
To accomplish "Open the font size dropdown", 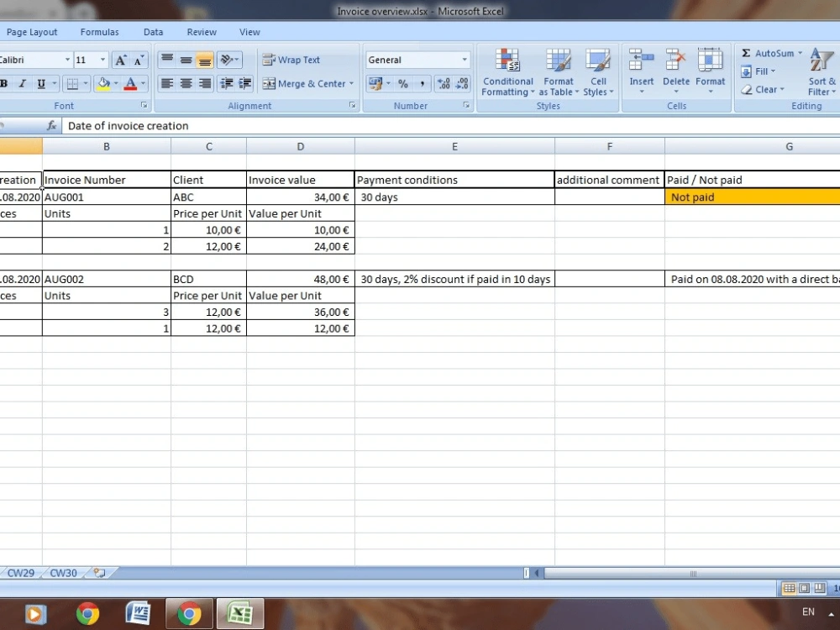I will tap(102, 60).
